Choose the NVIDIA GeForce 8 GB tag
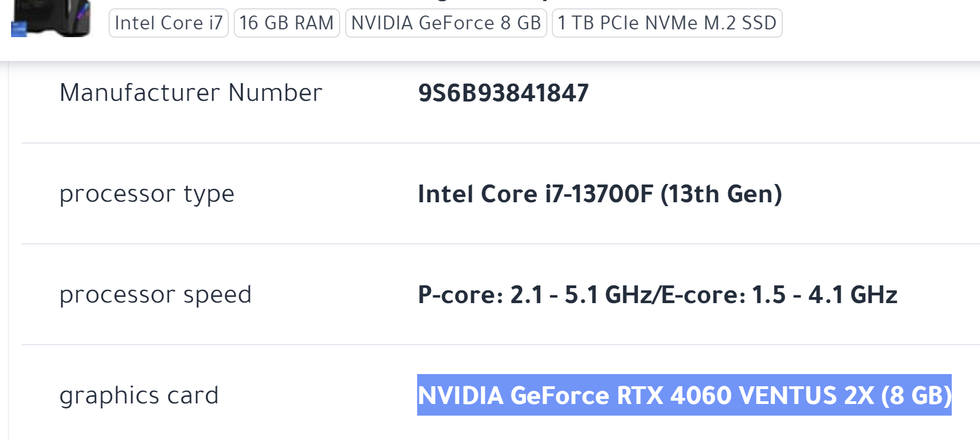The height and width of the screenshot is (440, 980). (x=446, y=23)
